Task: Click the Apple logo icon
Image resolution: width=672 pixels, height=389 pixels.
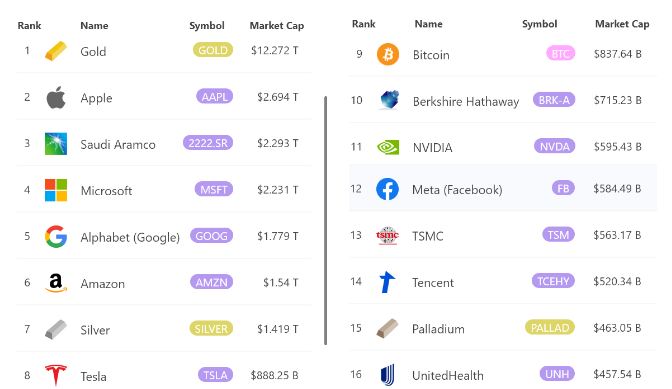Action: (x=56, y=97)
